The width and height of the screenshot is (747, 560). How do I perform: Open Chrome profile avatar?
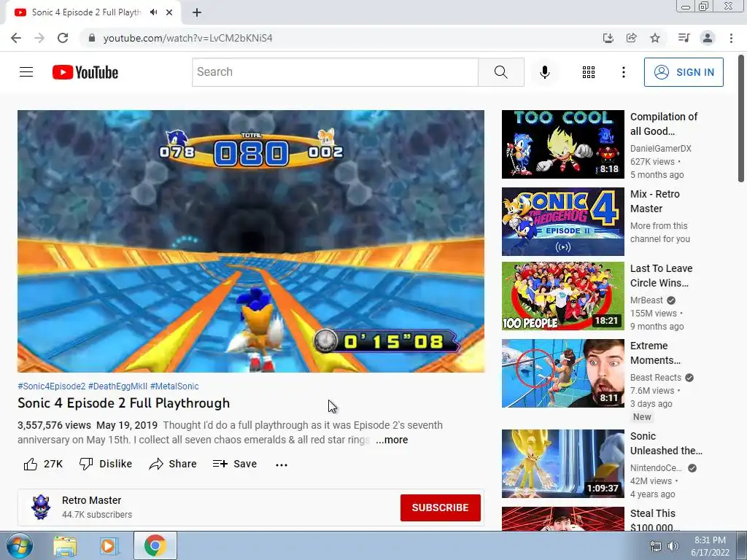708,38
